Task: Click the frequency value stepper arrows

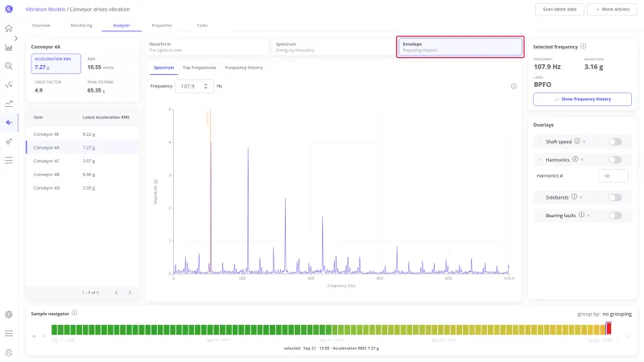Action: pos(205,86)
